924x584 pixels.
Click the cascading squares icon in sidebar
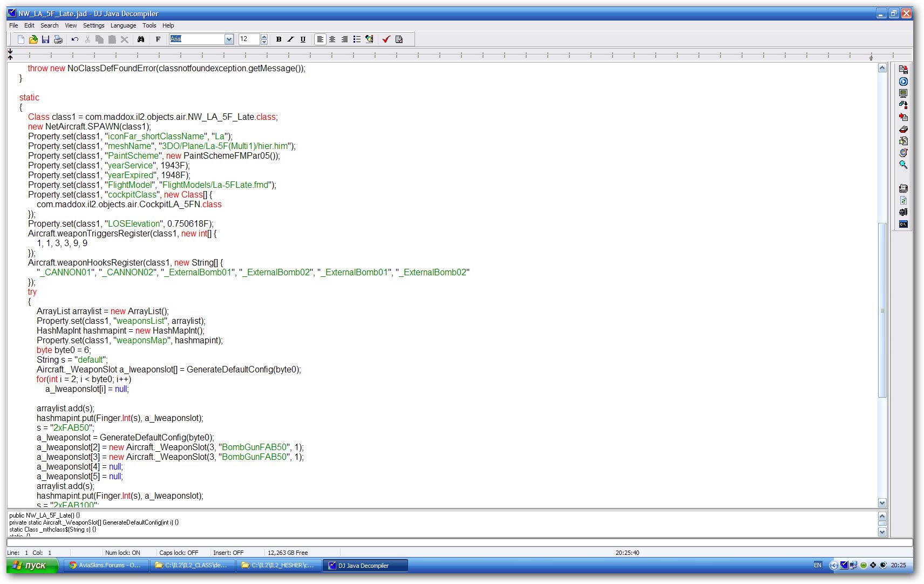903,105
